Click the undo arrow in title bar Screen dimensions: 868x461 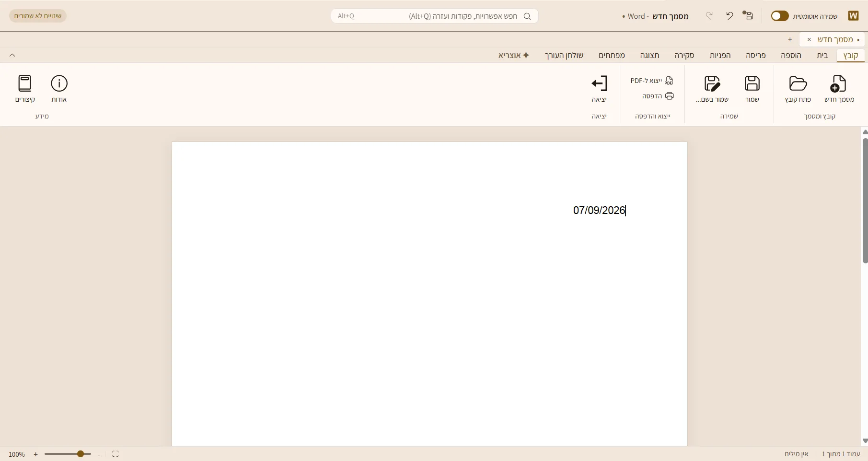729,16
